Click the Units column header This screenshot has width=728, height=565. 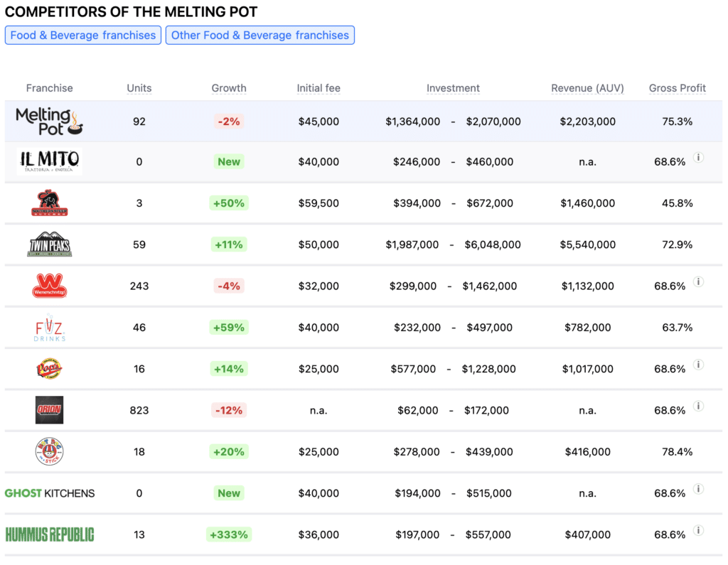point(139,88)
